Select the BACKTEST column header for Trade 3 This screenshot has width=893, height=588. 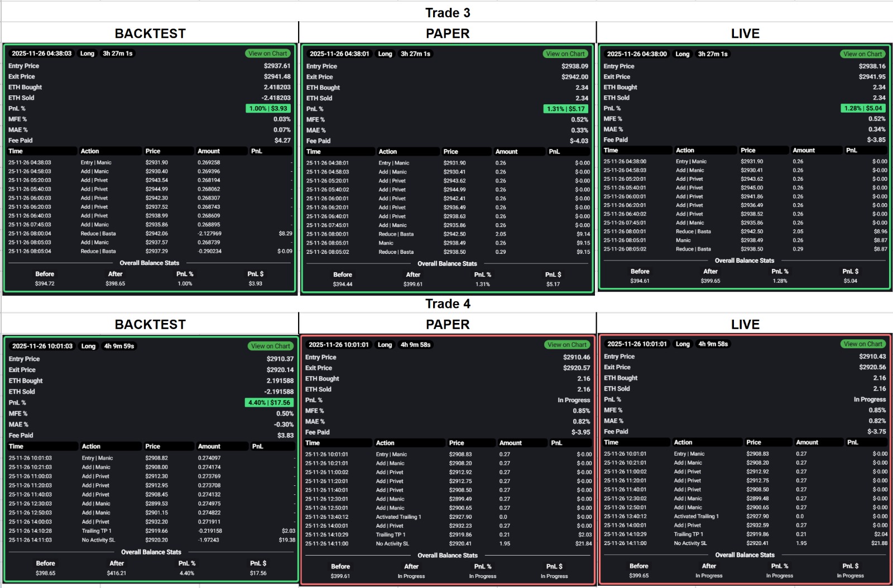[x=150, y=33]
